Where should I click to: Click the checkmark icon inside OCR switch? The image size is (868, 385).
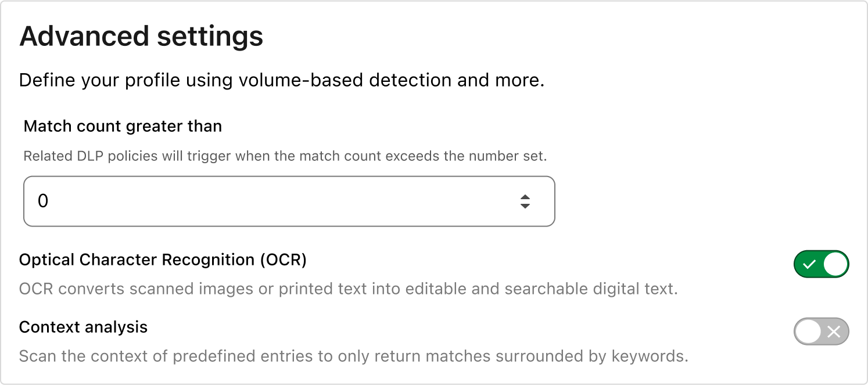point(809,264)
